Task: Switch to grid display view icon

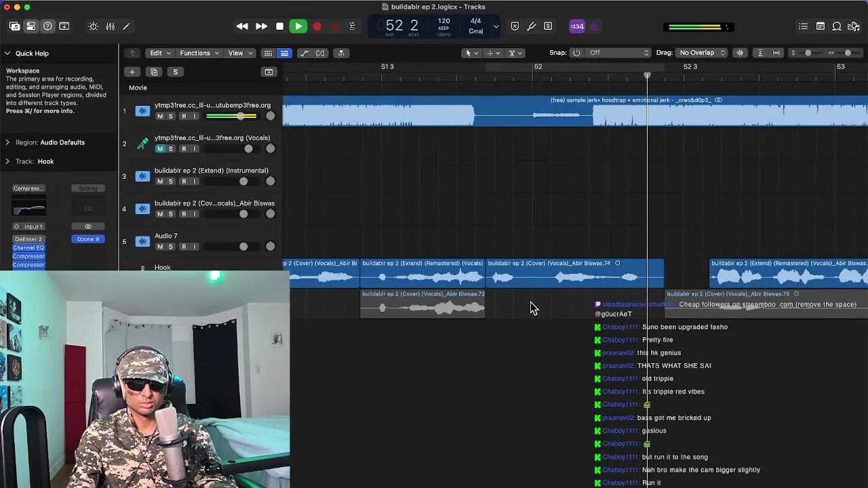Action: (x=268, y=53)
